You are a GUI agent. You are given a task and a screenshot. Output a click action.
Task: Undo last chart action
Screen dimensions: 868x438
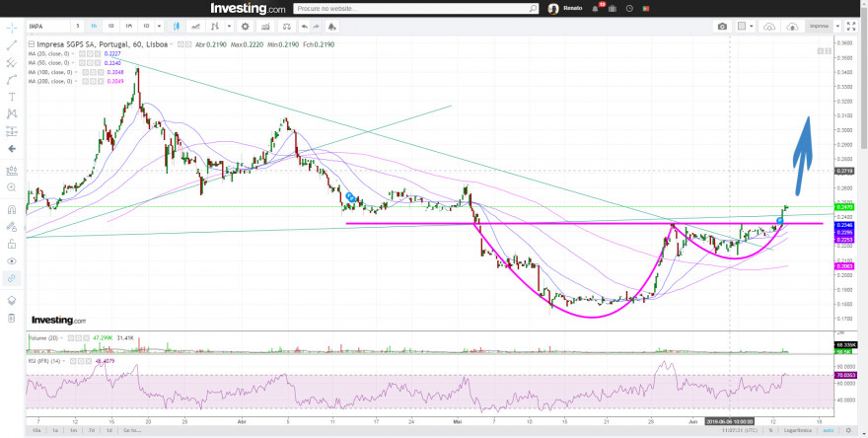[x=305, y=26]
